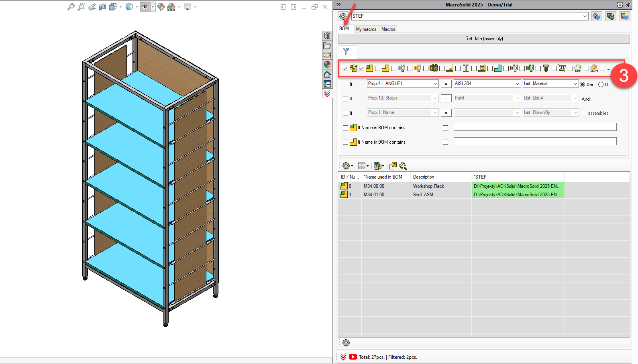Click the Display Style cube icon
Viewport: 638px width, 364px height.
pyautogui.click(x=129, y=7)
